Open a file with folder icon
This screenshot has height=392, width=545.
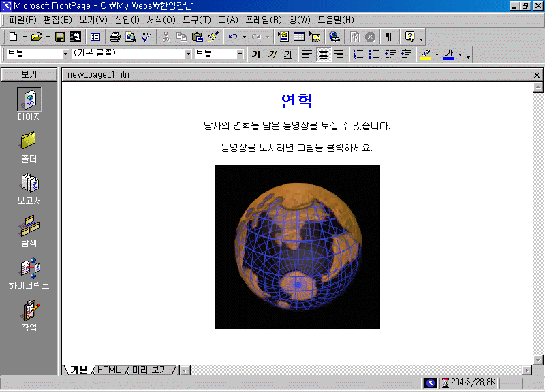36,37
